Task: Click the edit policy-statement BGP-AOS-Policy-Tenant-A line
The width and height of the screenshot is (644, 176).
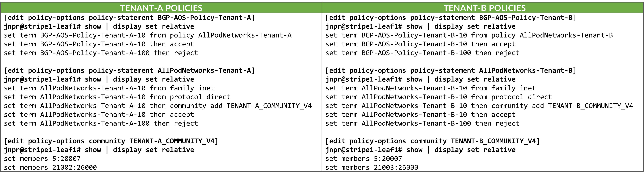Action: [129, 18]
